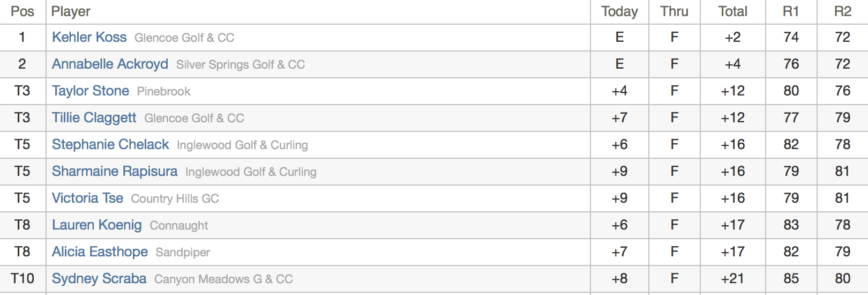
Task: Click the Player column header
Action: [x=71, y=11]
